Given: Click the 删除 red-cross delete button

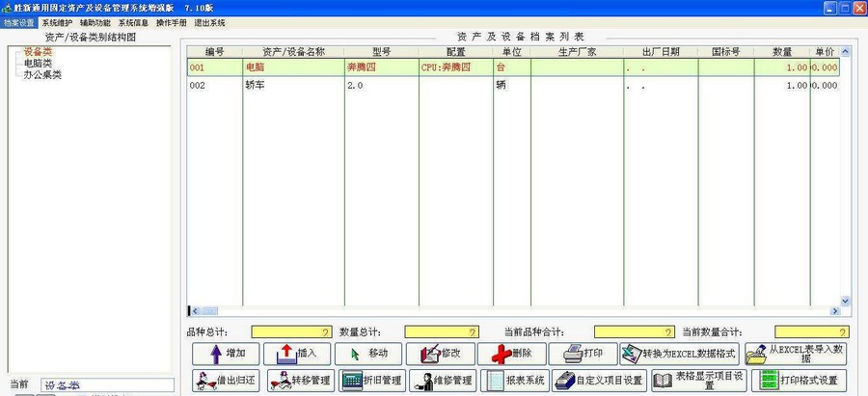Looking at the screenshot, I should [x=512, y=354].
